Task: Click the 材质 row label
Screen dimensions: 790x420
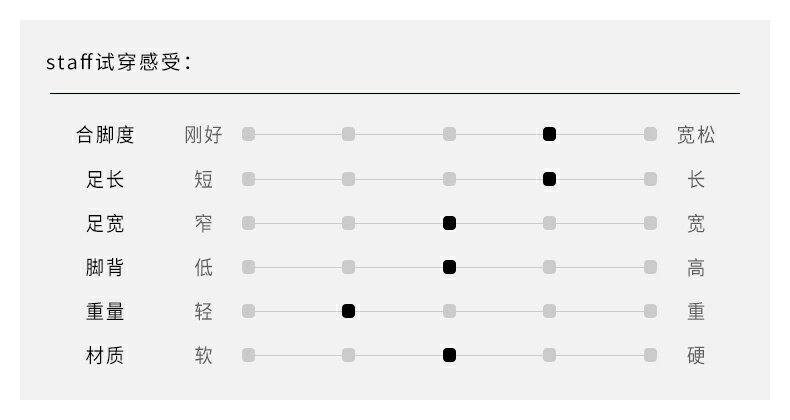Action: pyautogui.click(x=105, y=355)
